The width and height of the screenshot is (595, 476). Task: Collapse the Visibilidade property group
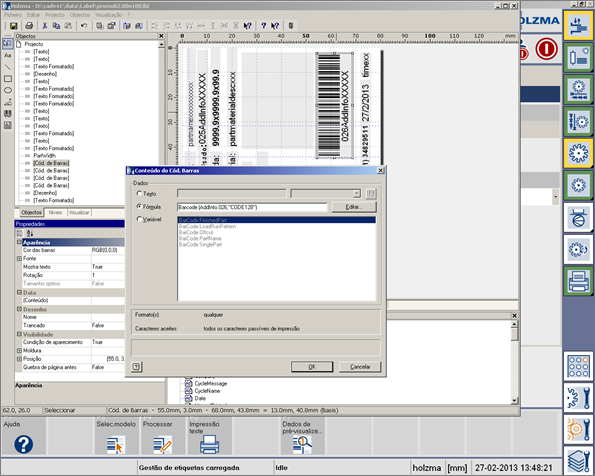19,334
